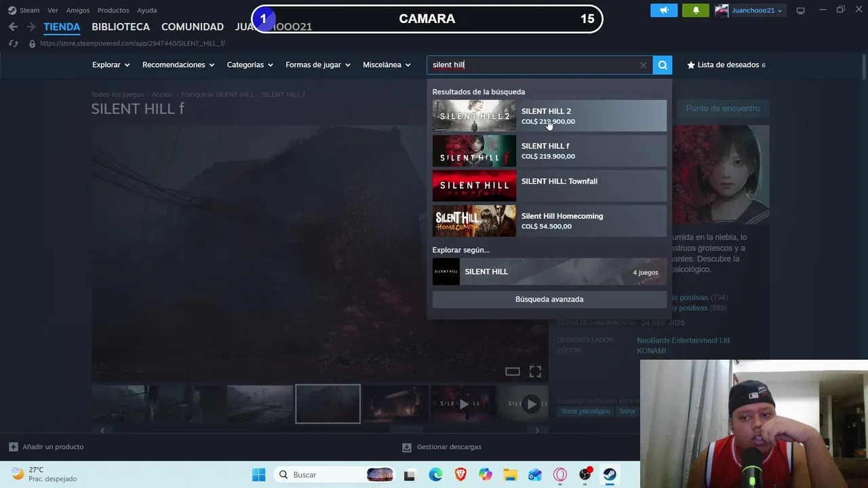Open Lista de deseados
Screen dimensions: 868x488
point(726,65)
